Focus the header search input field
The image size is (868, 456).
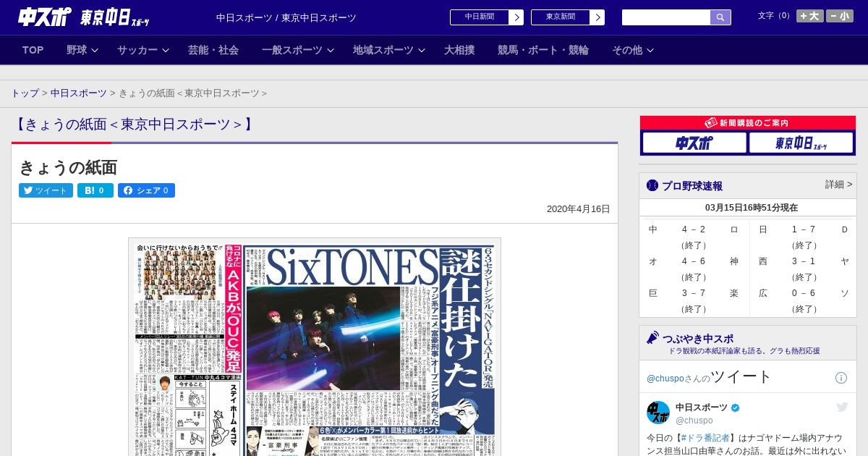click(666, 17)
